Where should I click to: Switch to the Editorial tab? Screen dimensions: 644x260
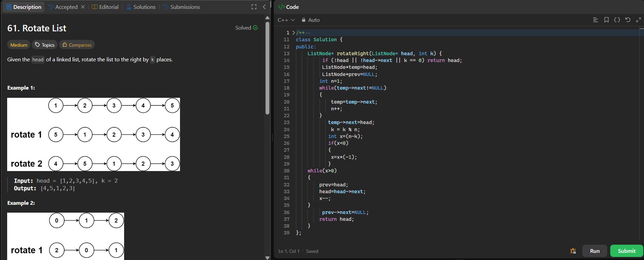(x=105, y=7)
